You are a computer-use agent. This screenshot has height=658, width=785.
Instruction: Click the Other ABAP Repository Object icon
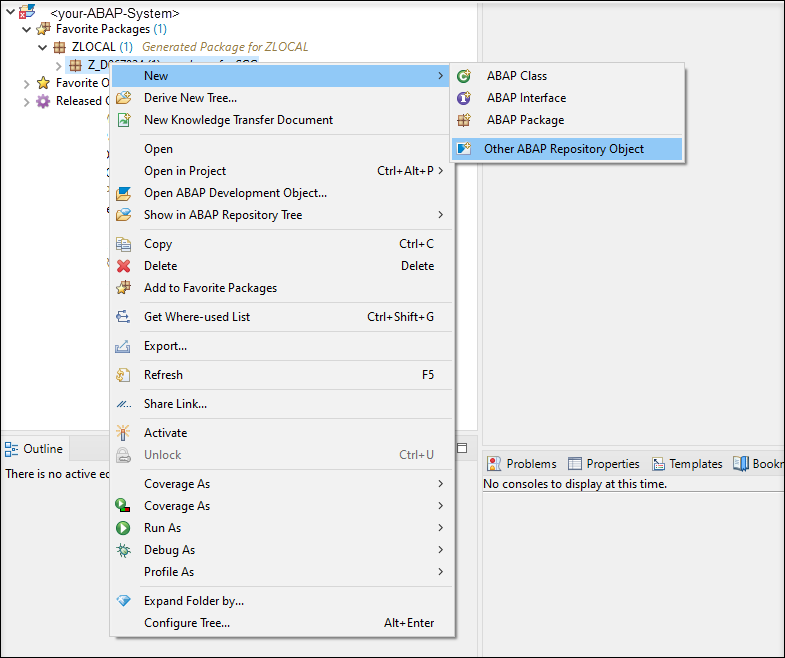coord(464,149)
